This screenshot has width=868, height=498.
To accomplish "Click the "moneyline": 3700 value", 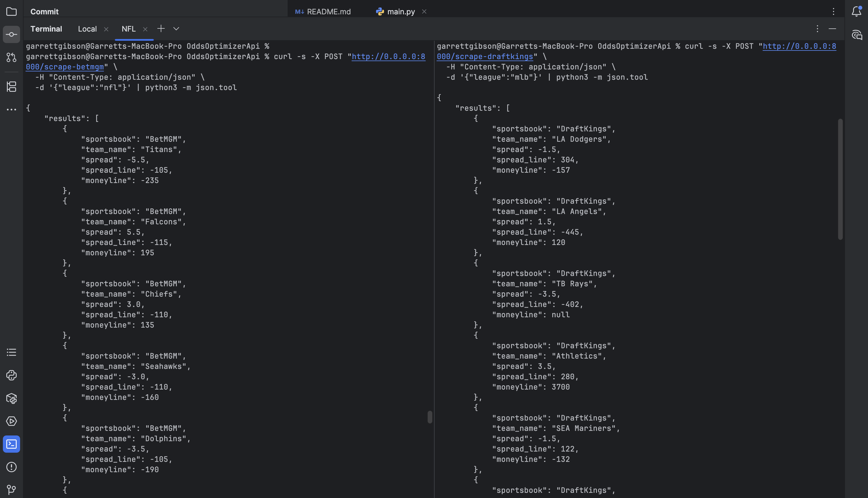I will pos(561,387).
